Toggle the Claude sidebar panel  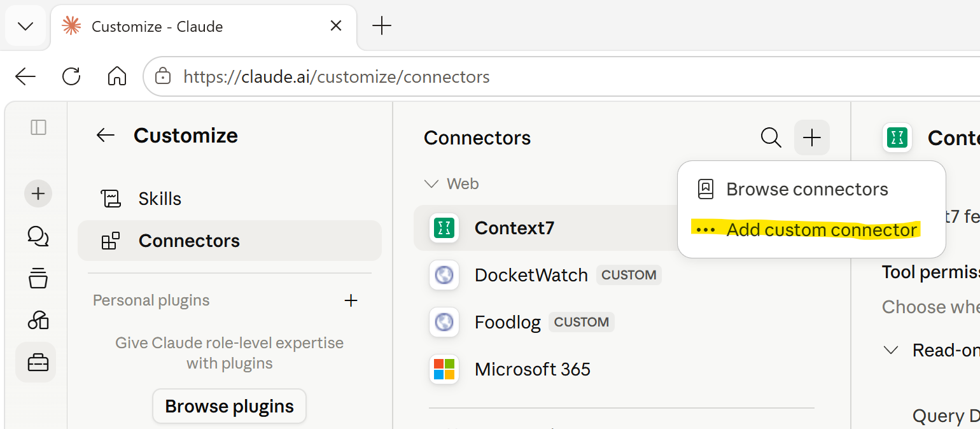point(38,127)
